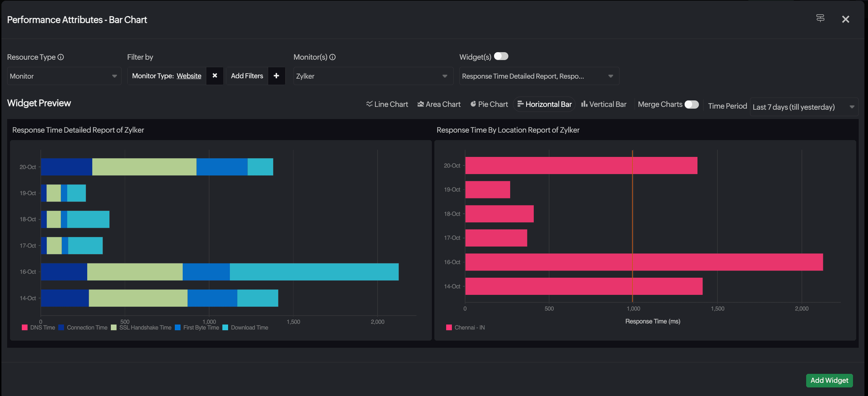
Task: Click the Website filter link
Action: pyautogui.click(x=189, y=76)
